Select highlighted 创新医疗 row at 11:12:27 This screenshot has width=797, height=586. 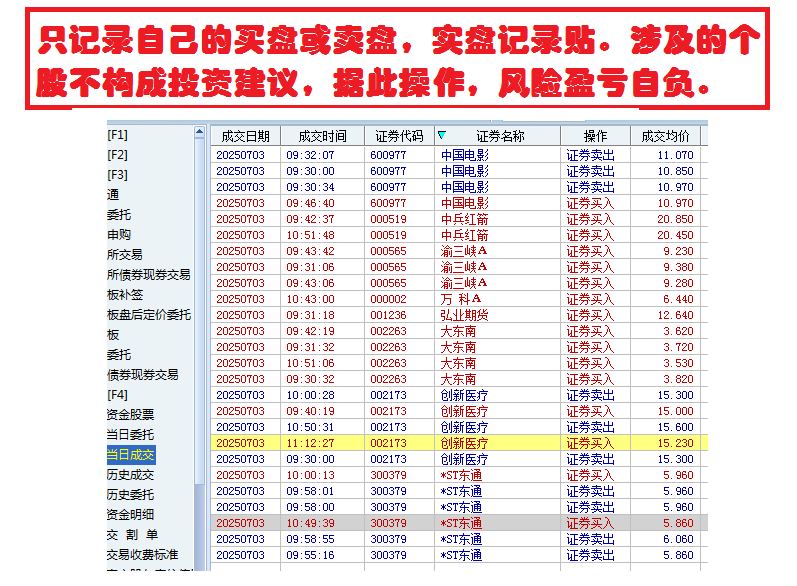(459, 443)
